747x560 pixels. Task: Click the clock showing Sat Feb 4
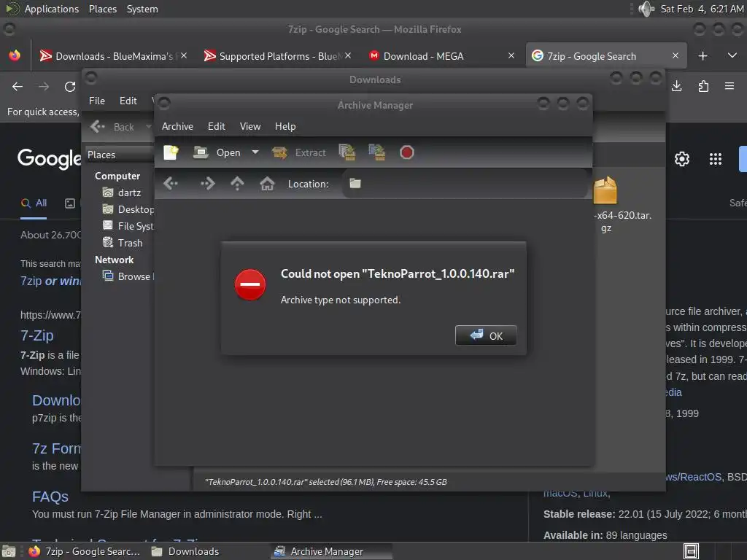701,9
